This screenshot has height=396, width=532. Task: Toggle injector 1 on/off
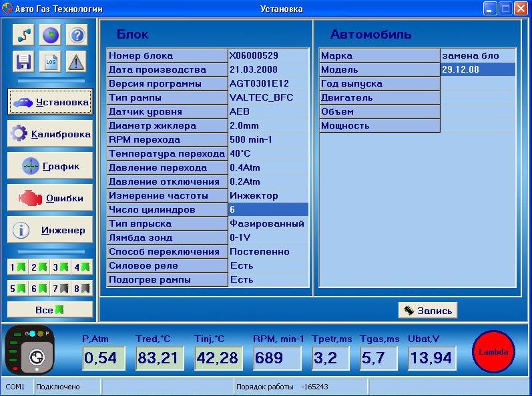[17, 267]
